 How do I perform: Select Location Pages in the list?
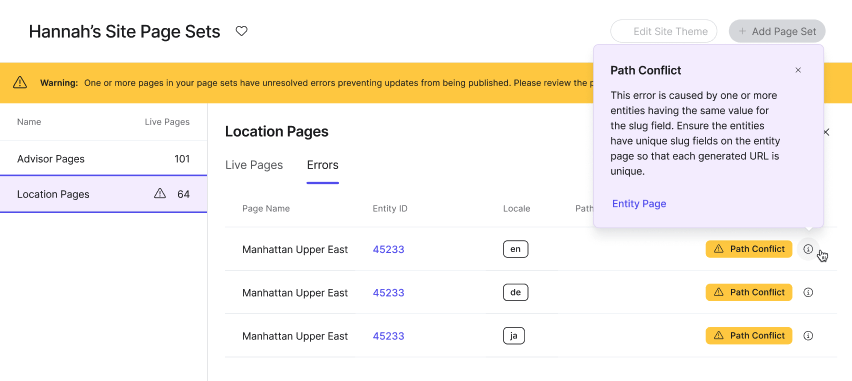(x=103, y=194)
